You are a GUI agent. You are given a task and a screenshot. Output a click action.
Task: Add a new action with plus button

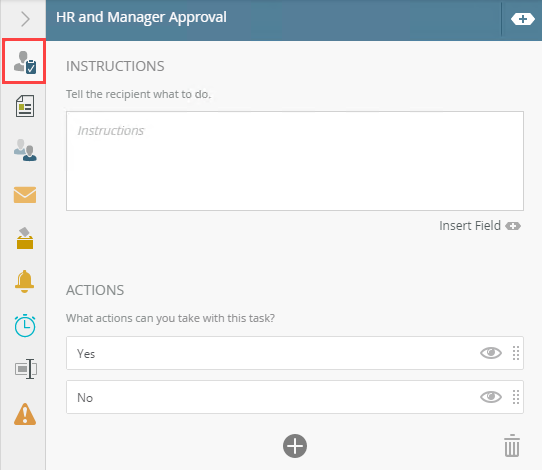click(295, 446)
